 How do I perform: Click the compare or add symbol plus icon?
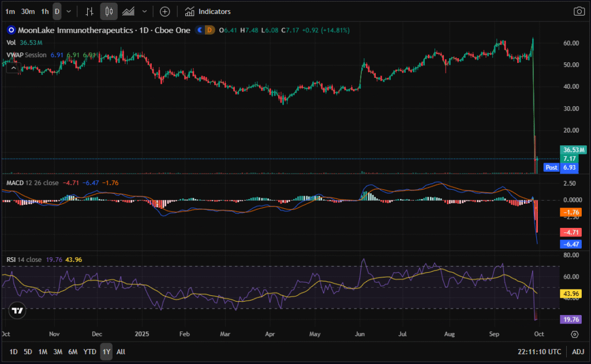point(165,12)
